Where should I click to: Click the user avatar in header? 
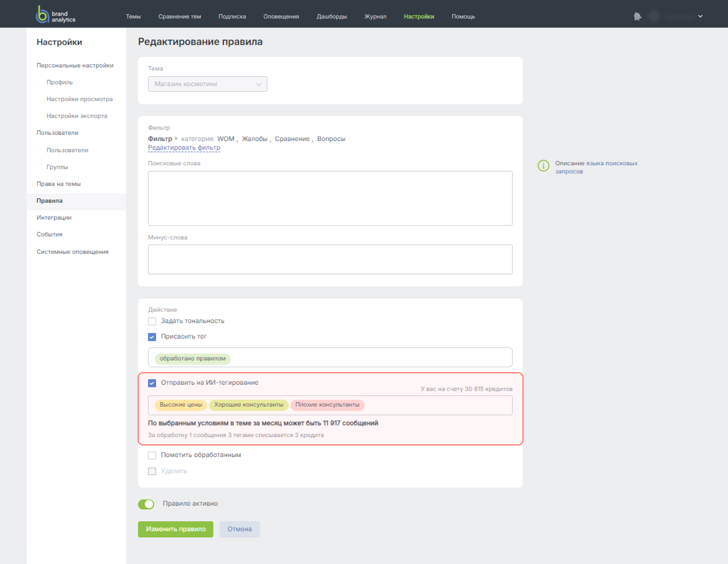(655, 16)
